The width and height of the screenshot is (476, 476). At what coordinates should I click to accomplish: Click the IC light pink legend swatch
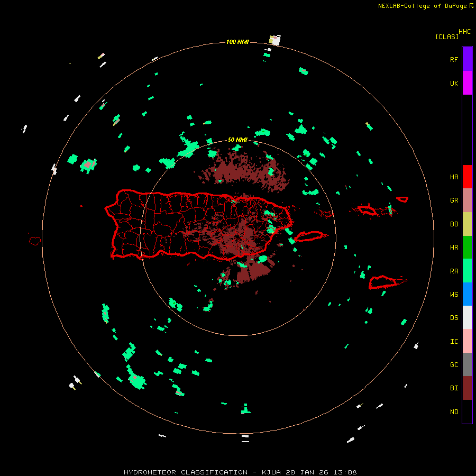click(x=467, y=341)
